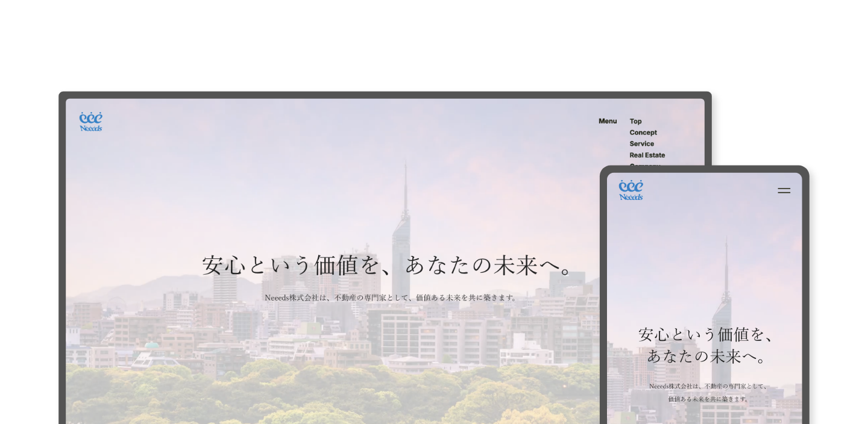This screenshot has height=424, width=868.
Task: Open the 'Service' navigation link
Action: [641, 144]
